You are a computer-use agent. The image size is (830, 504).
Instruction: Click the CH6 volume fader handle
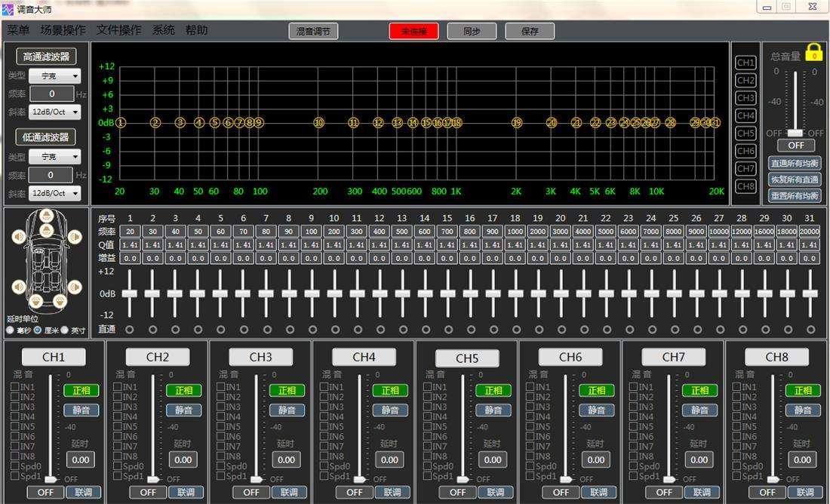coord(567,480)
